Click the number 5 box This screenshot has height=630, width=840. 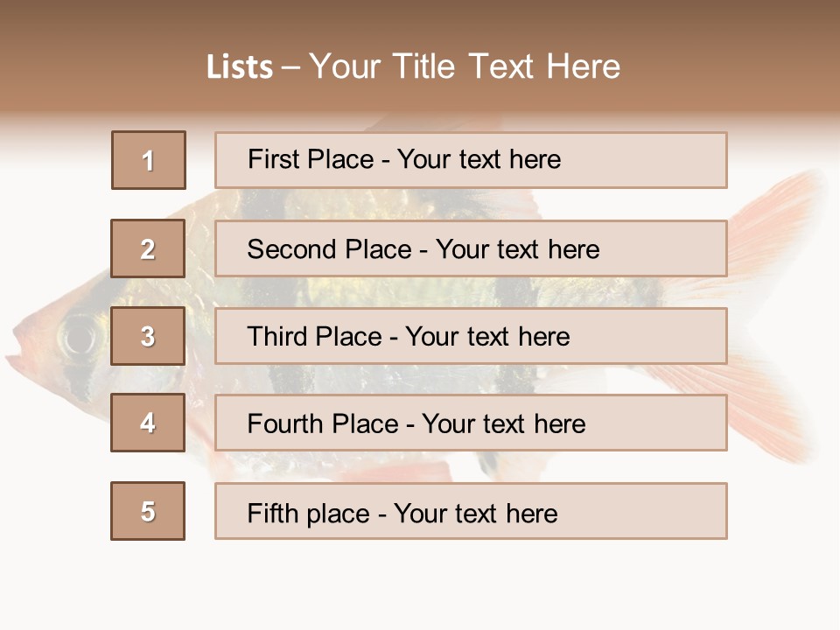pyautogui.click(x=148, y=511)
